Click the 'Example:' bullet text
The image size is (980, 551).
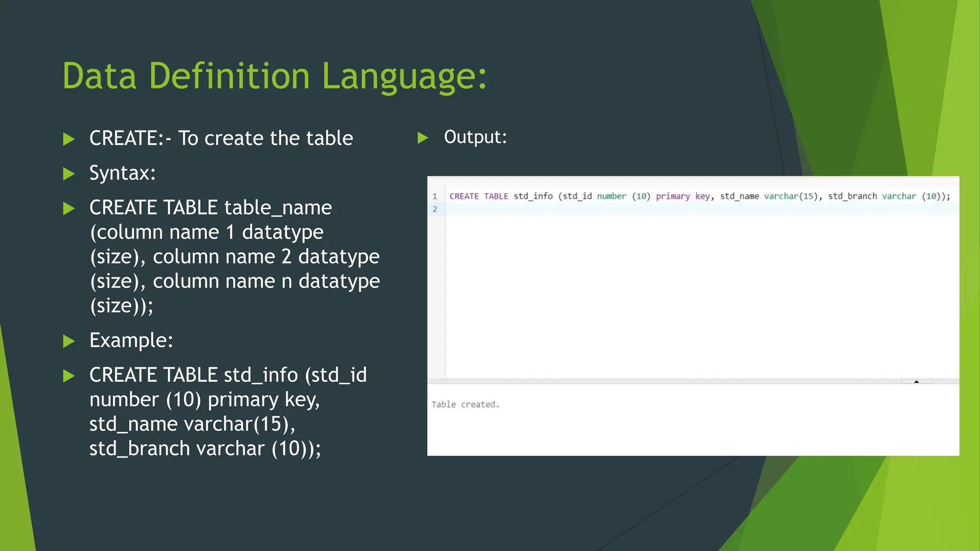point(131,340)
